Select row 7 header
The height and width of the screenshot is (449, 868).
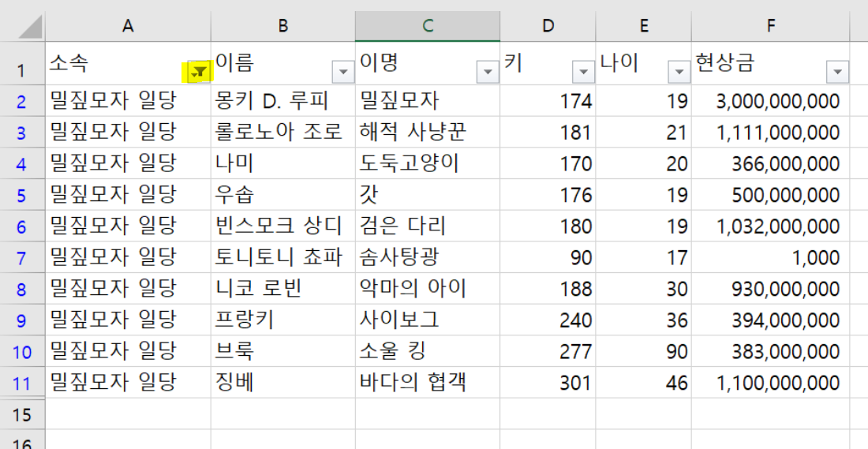(22, 258)
